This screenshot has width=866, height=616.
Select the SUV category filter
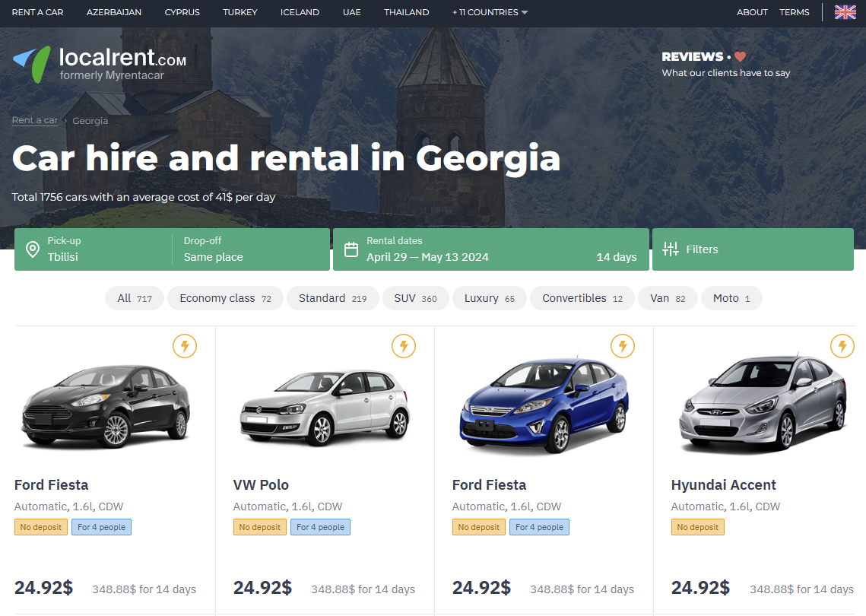tap(415, 298)
